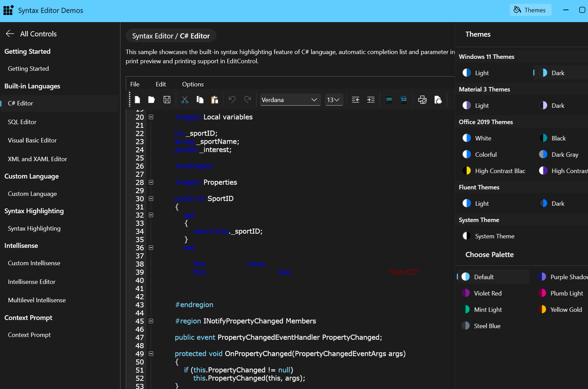Viewport: 588px width, 389px height.
Task: Click the Paste clipboard icon
Action: click(214, 100)
